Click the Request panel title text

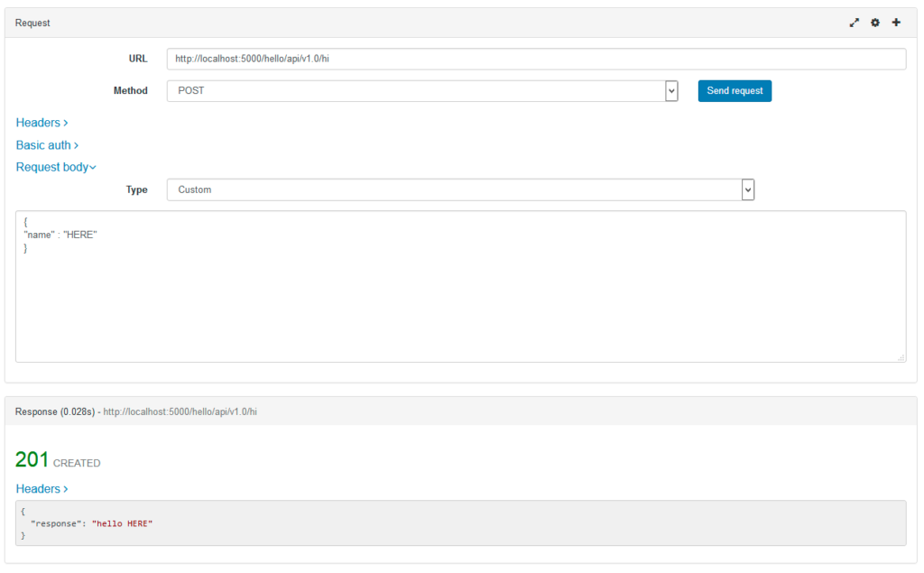[x=32, y=23]
